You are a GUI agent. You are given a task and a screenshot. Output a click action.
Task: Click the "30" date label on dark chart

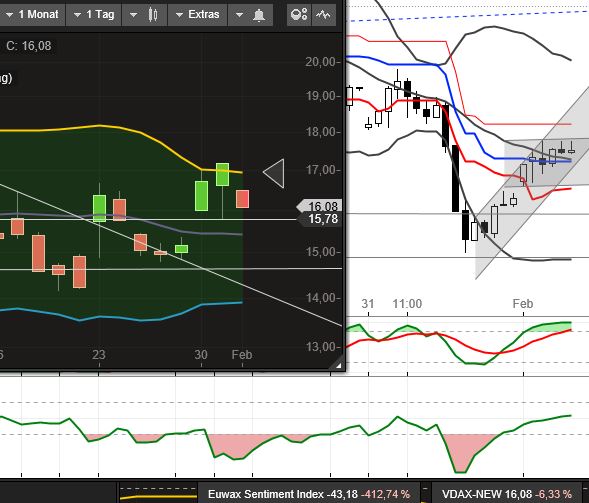(201, 355)
